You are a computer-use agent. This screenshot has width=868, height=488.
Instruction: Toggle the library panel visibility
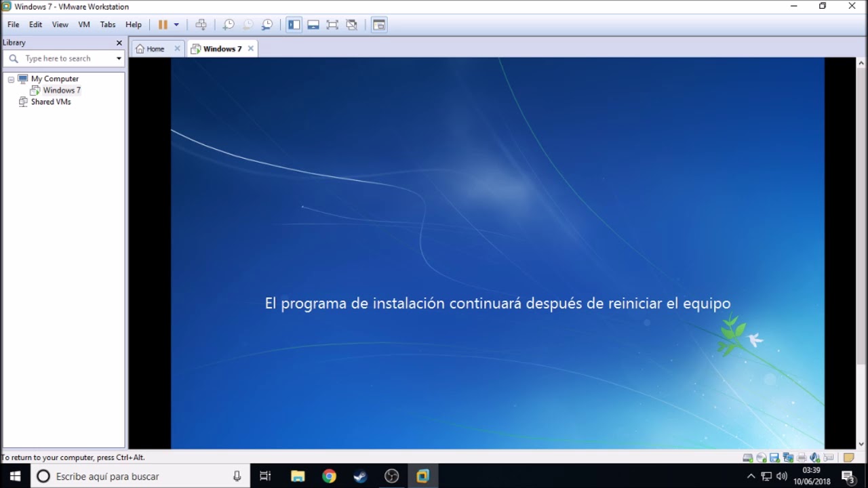tap(294, 24)
